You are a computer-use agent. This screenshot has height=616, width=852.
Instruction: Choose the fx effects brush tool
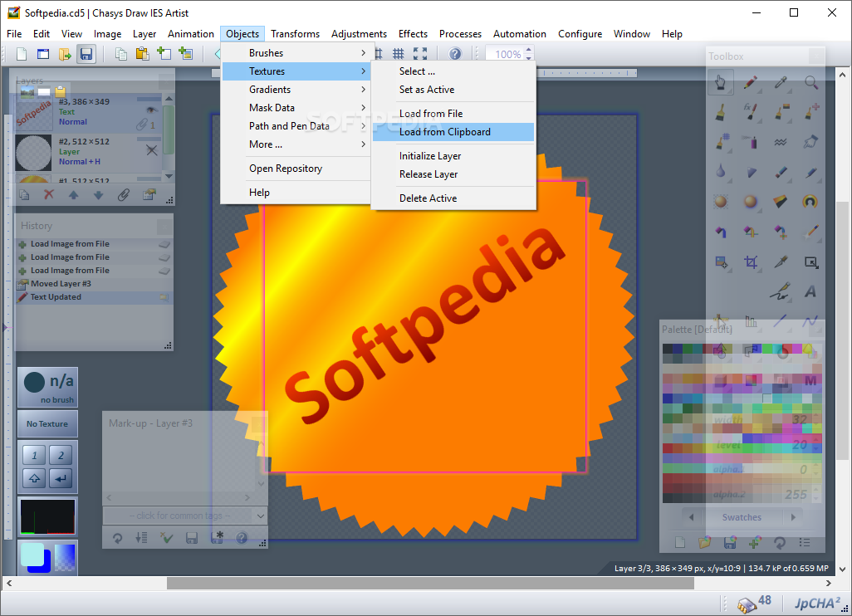(751, 112)
